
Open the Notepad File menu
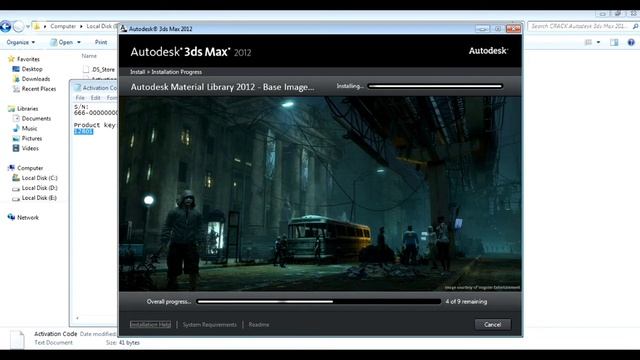(x=80, y=98)
